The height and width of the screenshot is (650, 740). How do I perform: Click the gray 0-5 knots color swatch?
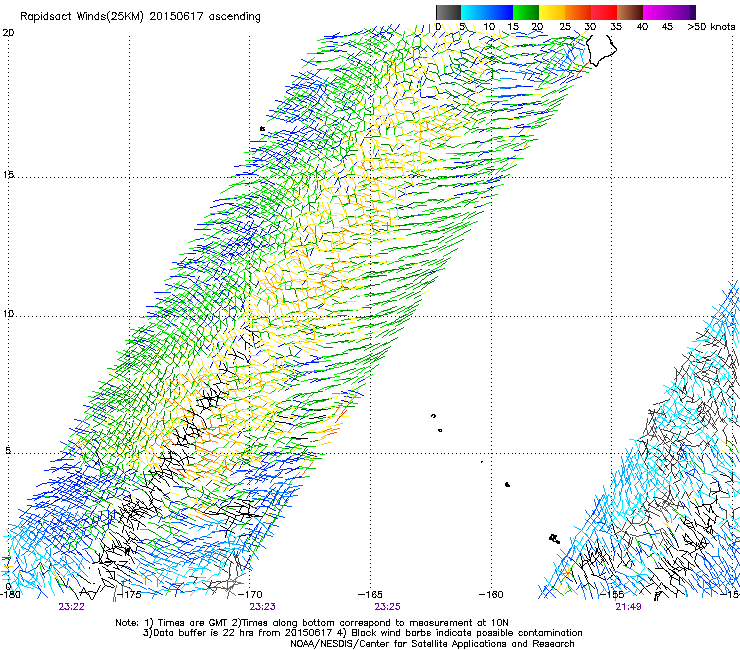448,12
